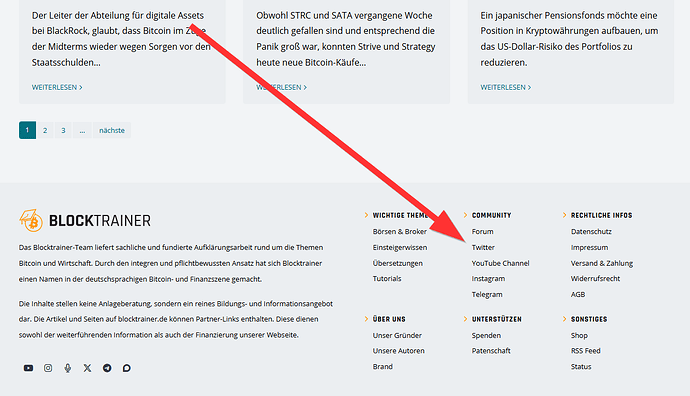Open WEITERLESEN under the japanischer Pensionsfonds article

pyautogui.click(x=506, y=87)
